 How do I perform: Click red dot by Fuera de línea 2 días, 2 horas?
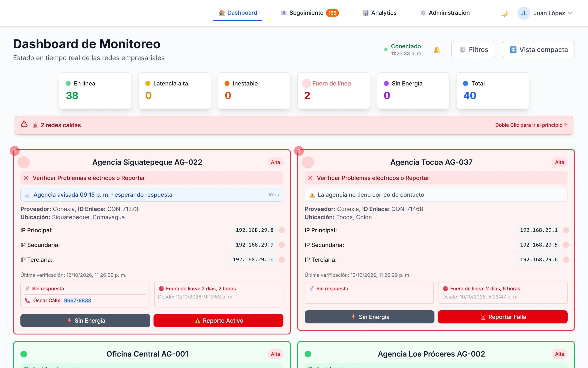(x=161, y=289)
